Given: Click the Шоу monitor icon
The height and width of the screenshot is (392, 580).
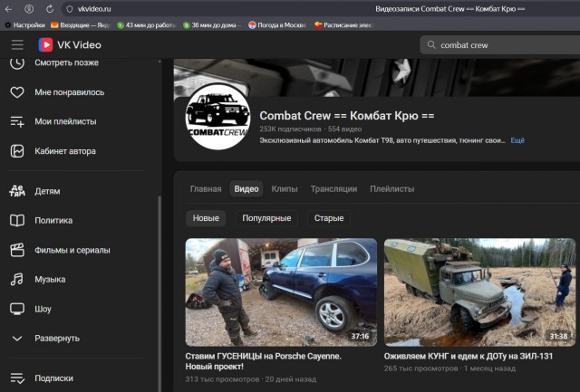Looking at the screenshot, I should 17,309.
